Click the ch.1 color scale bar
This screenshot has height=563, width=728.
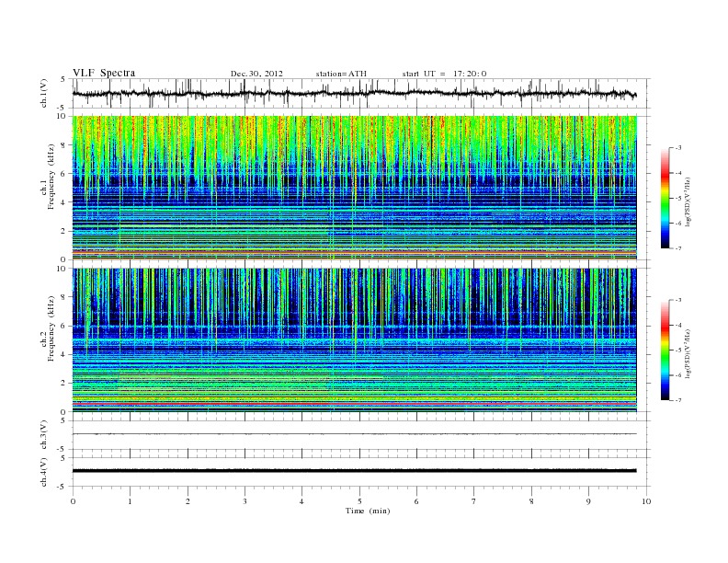click(x=665, y=198)
